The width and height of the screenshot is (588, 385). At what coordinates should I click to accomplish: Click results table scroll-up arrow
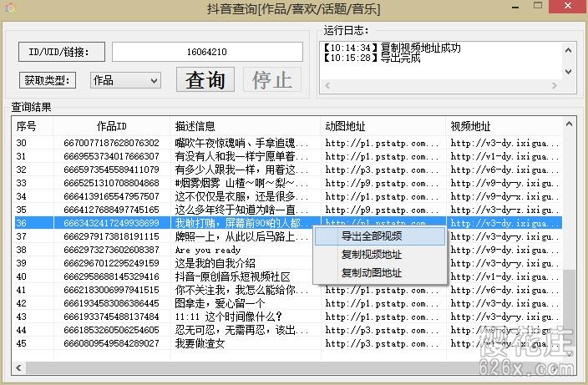tap(569, 124)
